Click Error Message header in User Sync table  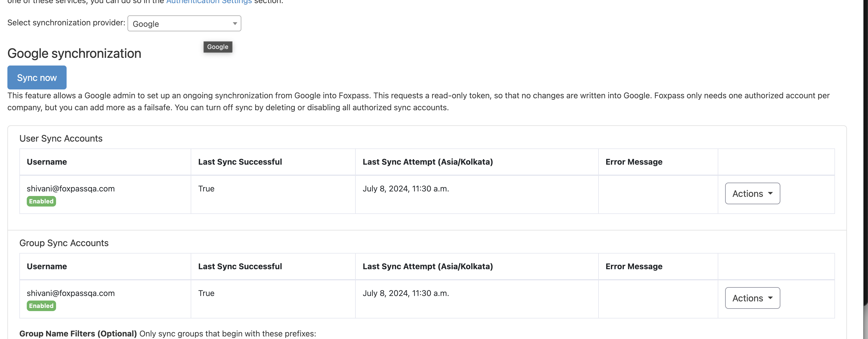(x=634, y=162)
